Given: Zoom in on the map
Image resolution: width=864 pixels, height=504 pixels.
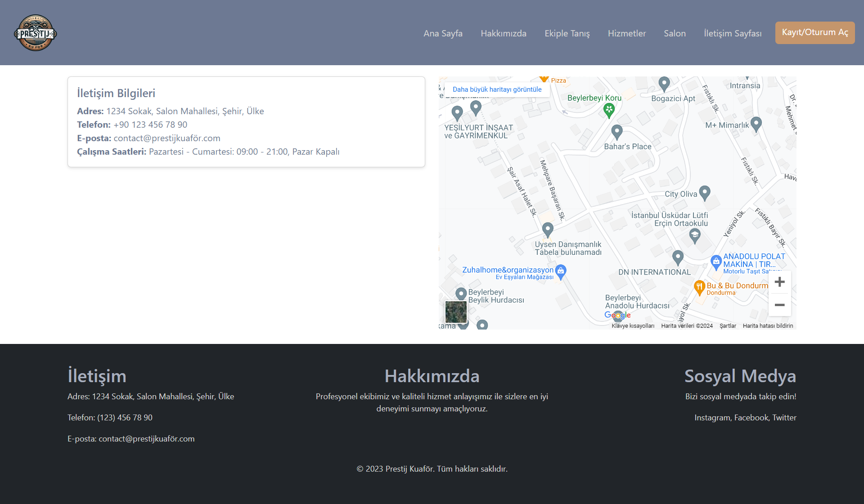Looking at the screenshot, I should point(779,282).
